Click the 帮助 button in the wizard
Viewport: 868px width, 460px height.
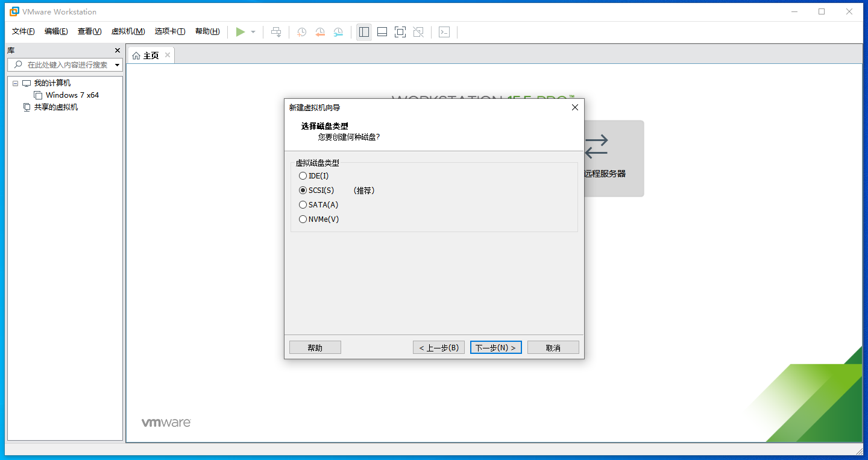click(x=315, y=347)
